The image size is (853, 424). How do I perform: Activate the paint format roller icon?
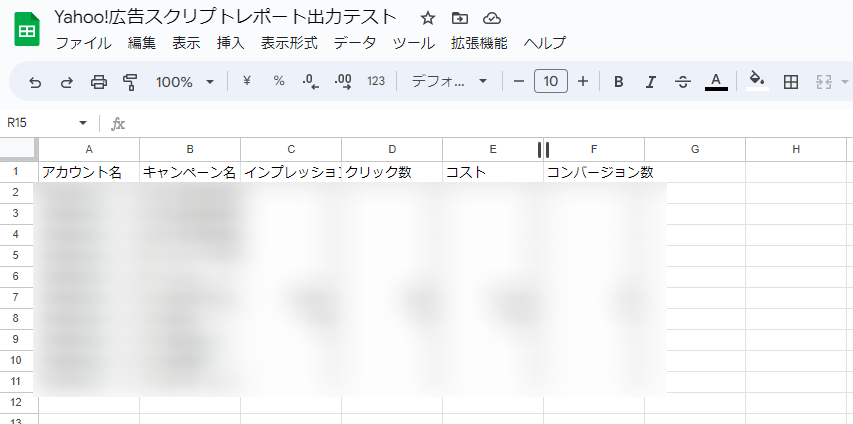pos(130,82)
